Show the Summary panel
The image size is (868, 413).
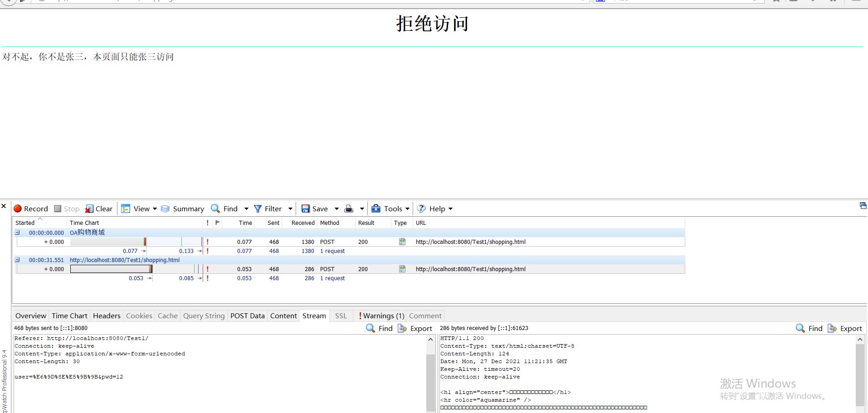pos(182,209)
